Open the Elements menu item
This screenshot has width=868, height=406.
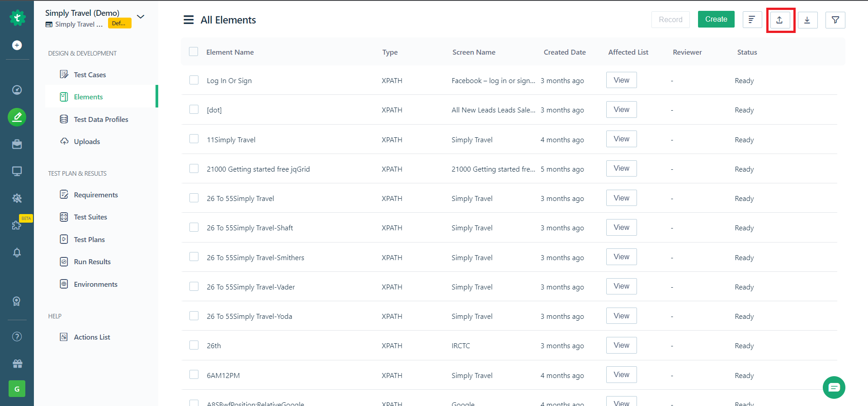point(101,97)
